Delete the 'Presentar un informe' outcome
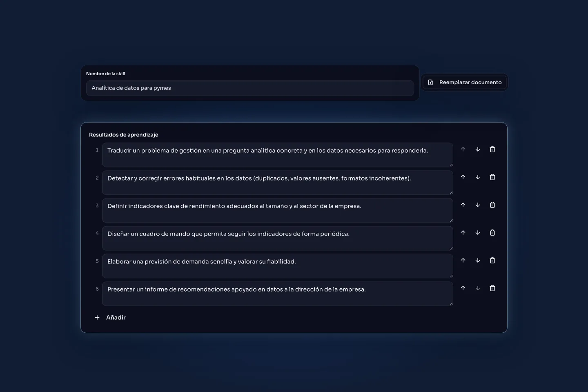This screenshot has height=392, width=588. [x=492, y=288]
